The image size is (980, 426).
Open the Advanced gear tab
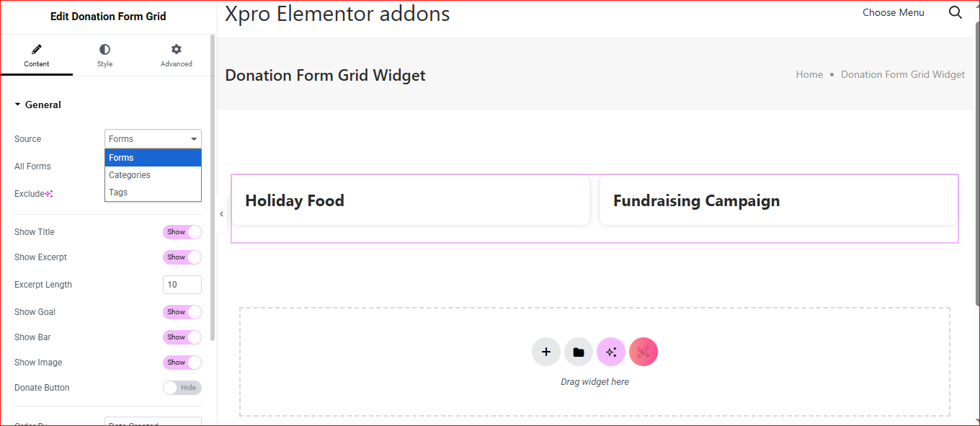tap(177, 56)
